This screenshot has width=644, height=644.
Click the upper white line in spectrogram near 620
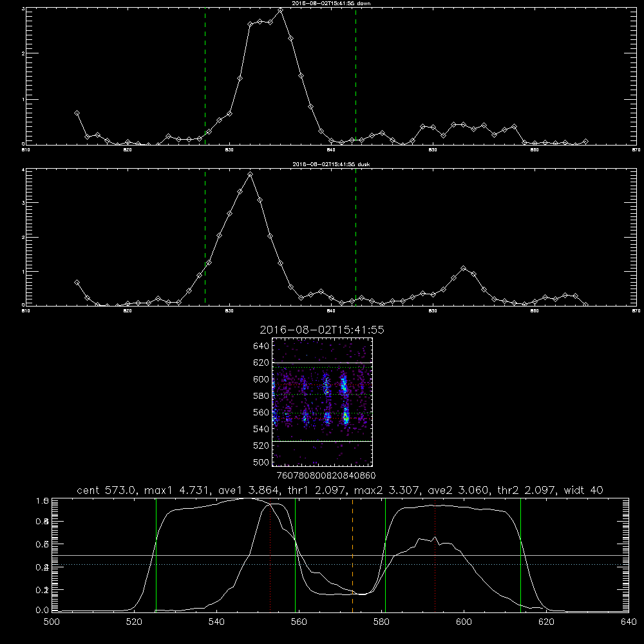click(323, 363)
